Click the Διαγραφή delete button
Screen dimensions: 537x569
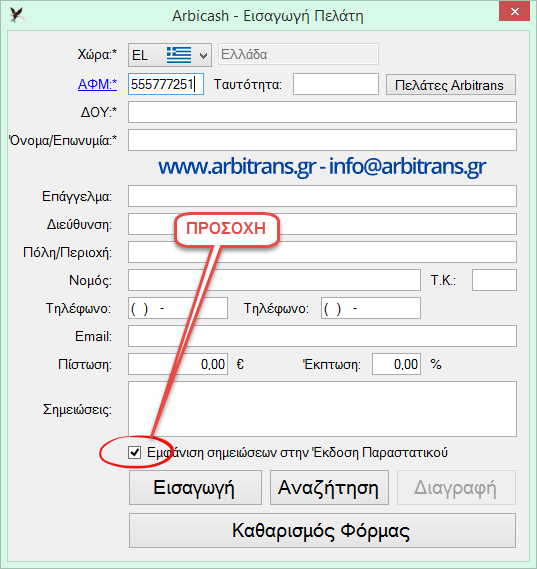point(456,487)
